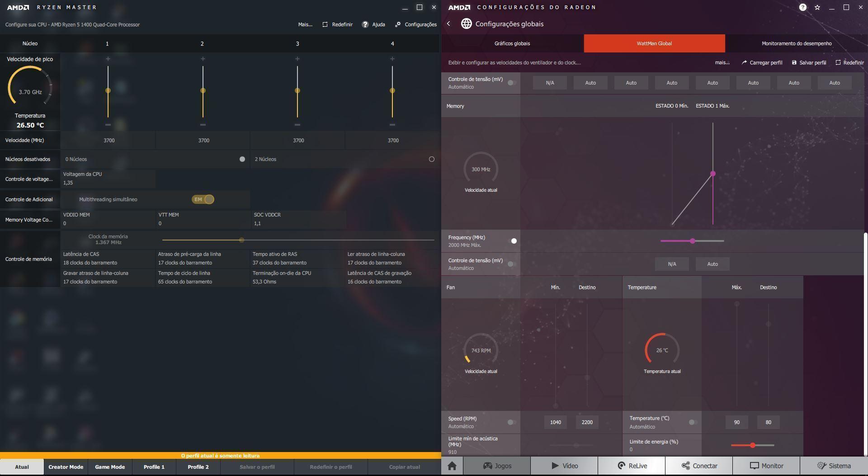
Task: Expand the mais... option in WattMan
Action: [722, 62]
